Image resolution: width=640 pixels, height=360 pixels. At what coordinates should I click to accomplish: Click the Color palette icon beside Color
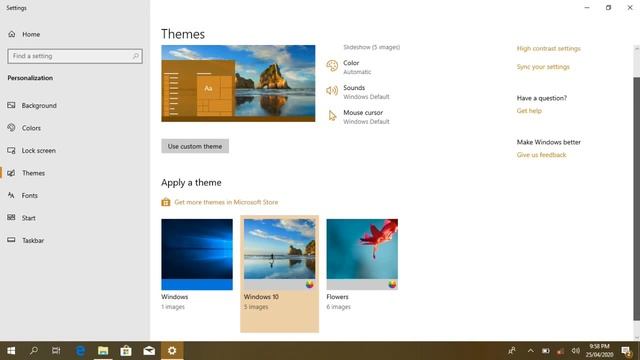[332, 66]
